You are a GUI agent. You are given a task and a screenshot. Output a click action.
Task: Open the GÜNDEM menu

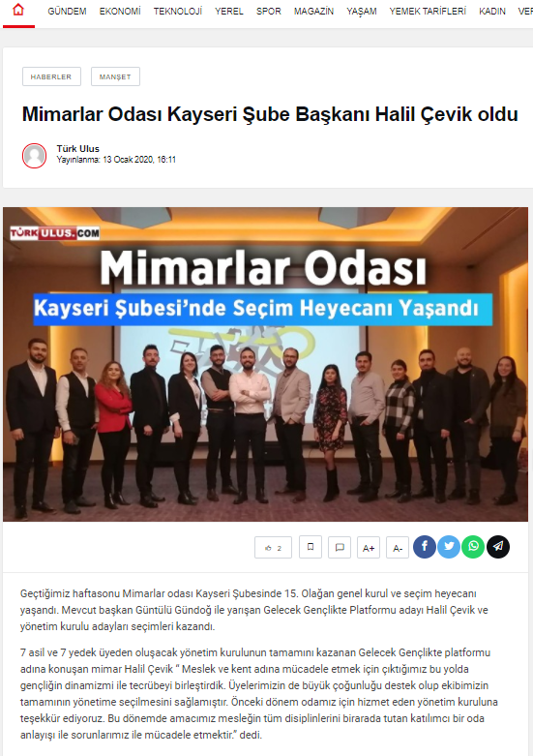pyautogui.click(x=67, y=11)
